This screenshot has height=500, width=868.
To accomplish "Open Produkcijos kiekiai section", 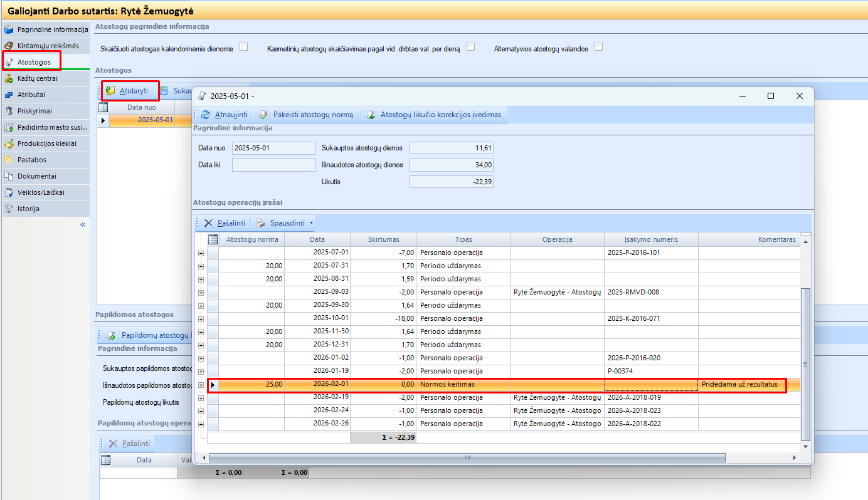I will (46, 143).
